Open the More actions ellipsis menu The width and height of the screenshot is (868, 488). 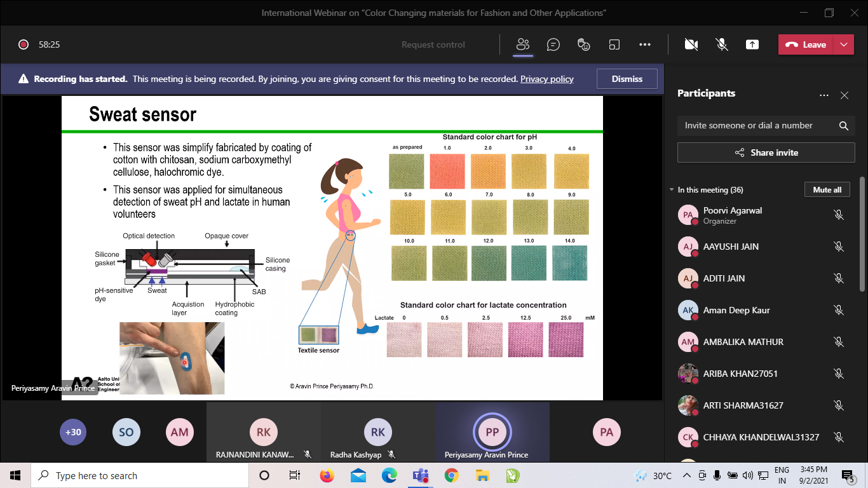645,44
